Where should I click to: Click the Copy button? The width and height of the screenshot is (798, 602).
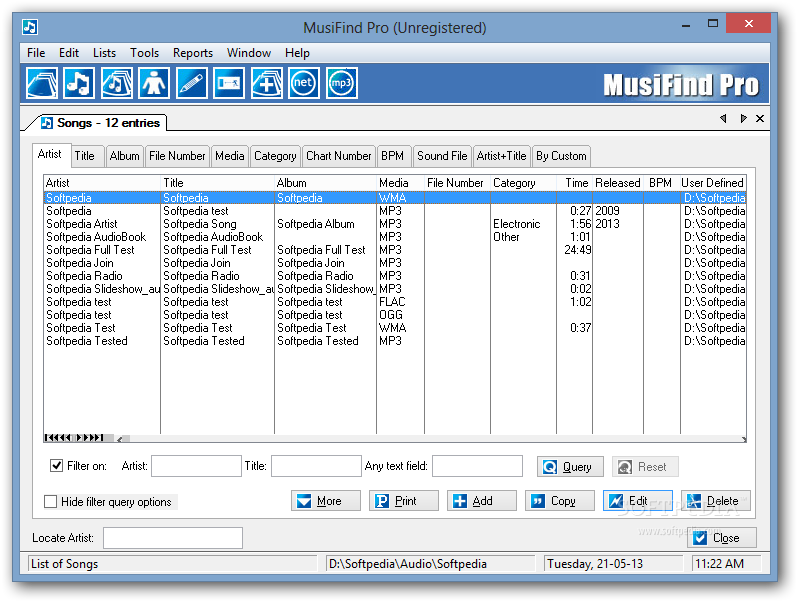(559, 501)
